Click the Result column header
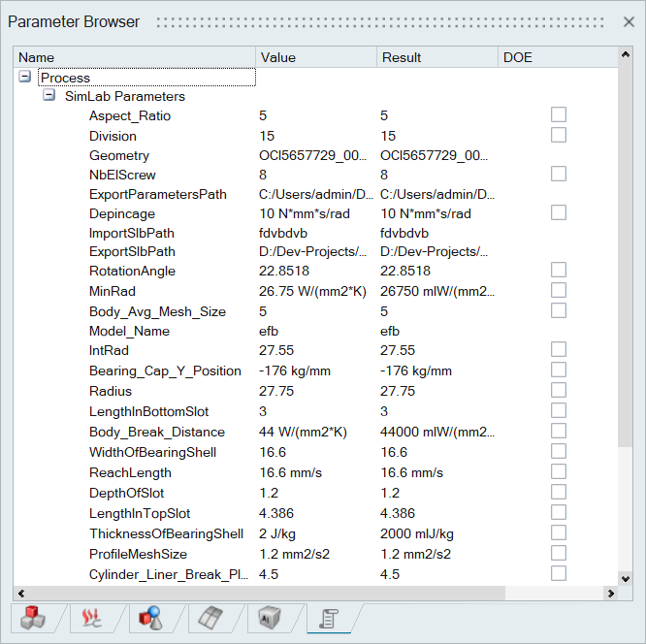 coord(436,57)
